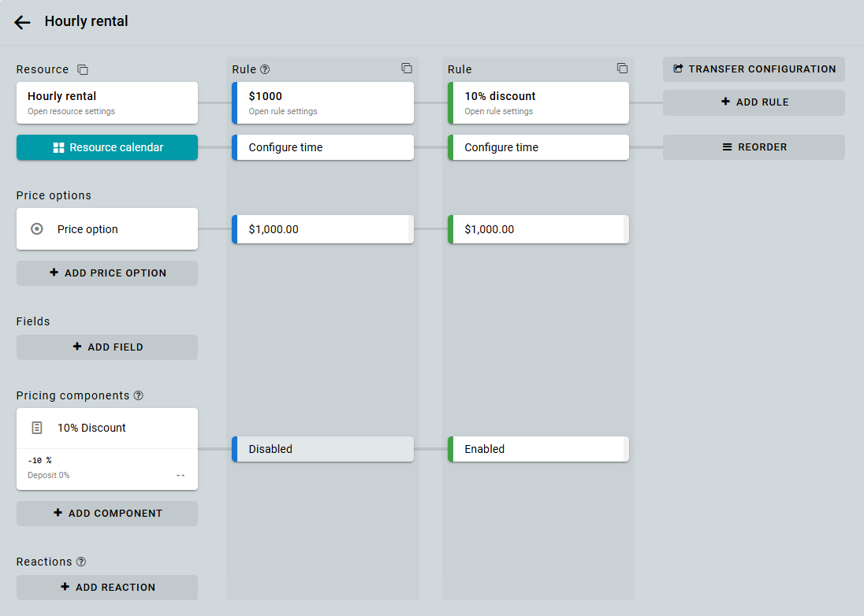Click copy icon next to Resource label
This screenshot has width=864, height=616.
click(x=83, y=70)
